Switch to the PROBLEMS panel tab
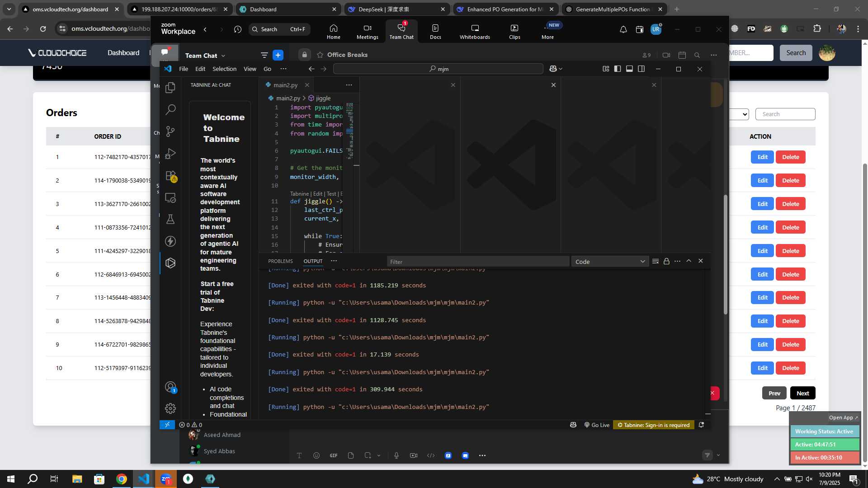The width and height of the screenshot is (868, 488). 280,261
